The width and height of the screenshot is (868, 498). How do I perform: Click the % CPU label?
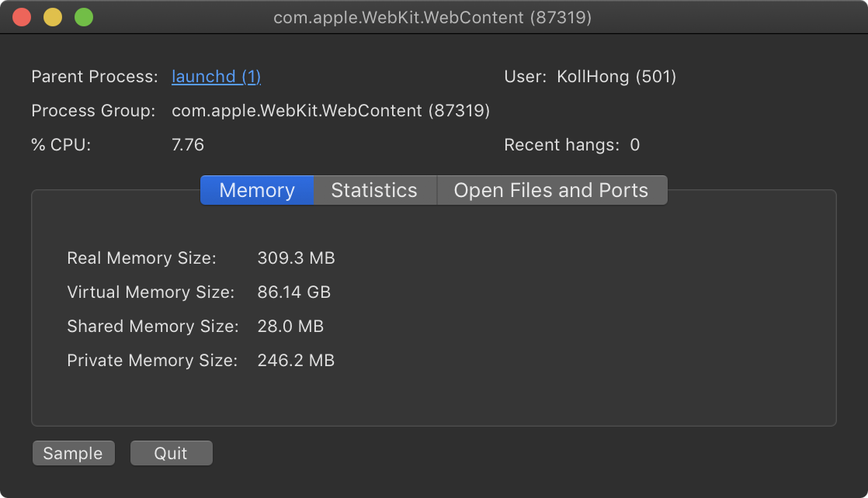[61, 145]
